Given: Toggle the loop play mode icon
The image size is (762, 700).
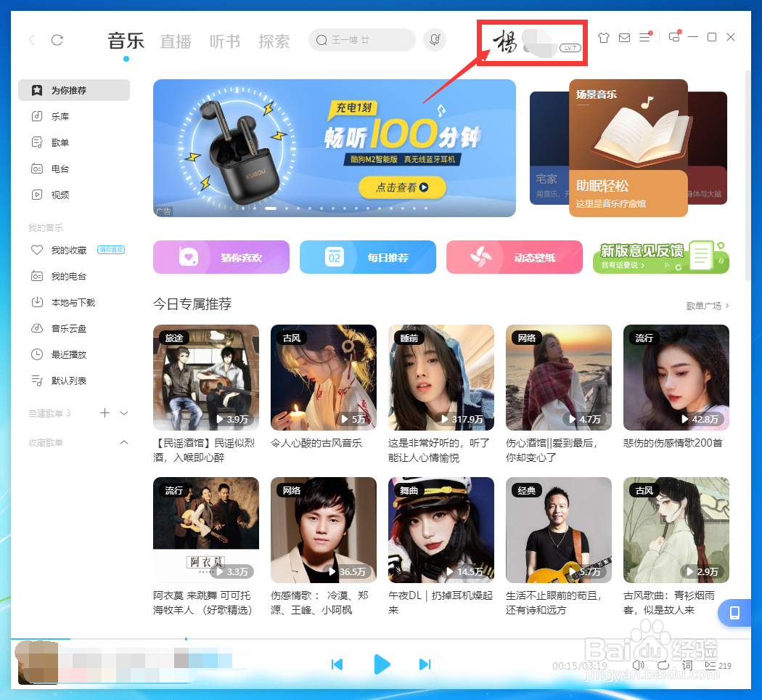Looking at the screenshot, I should 663,665.
